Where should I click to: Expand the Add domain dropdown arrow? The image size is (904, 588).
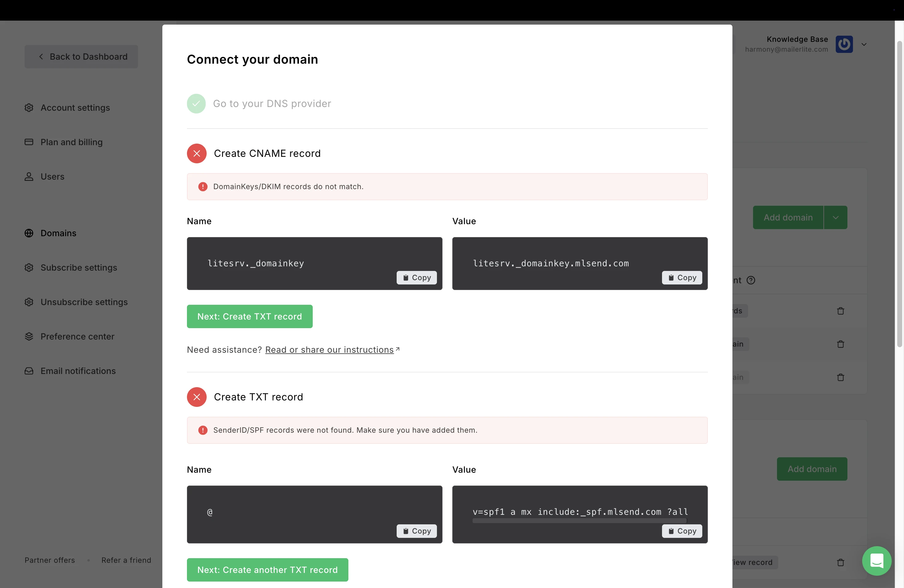pos(835,218)
